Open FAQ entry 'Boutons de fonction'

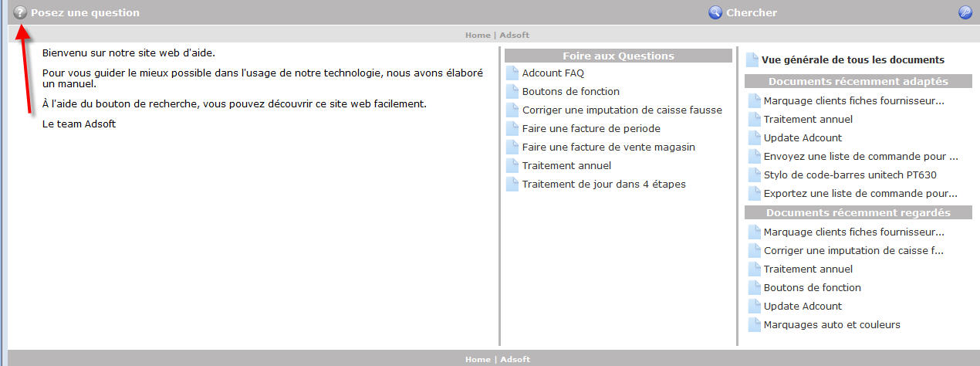571,92
